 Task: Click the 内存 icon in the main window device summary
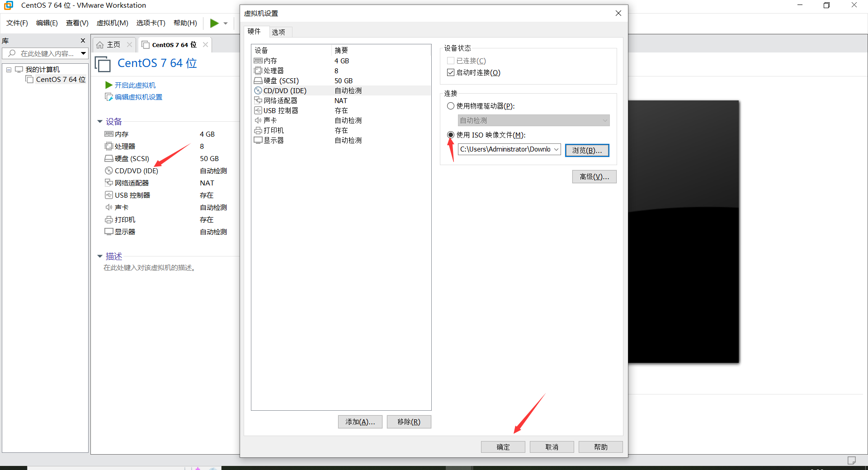(109, 134)
